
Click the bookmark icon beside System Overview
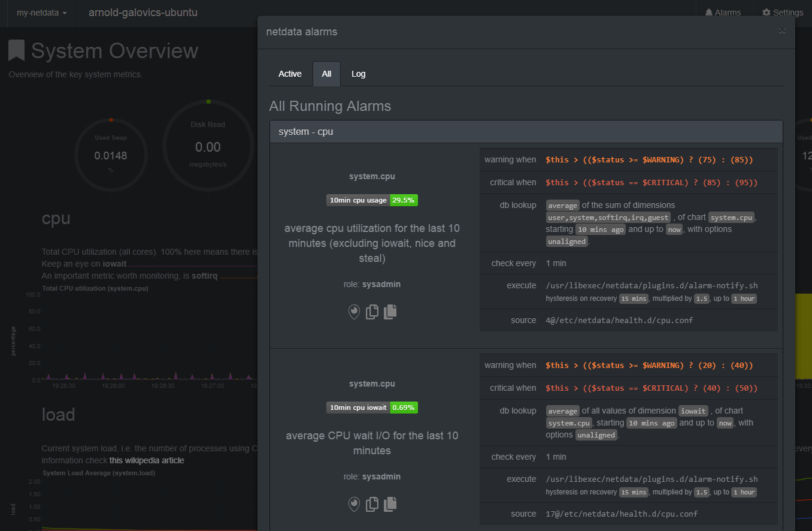[17, 51]
